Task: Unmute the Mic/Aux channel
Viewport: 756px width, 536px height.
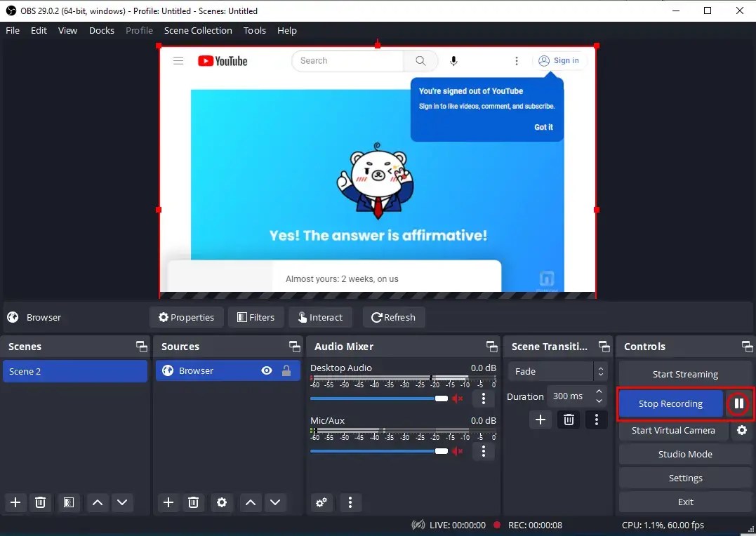Action: 458,451
